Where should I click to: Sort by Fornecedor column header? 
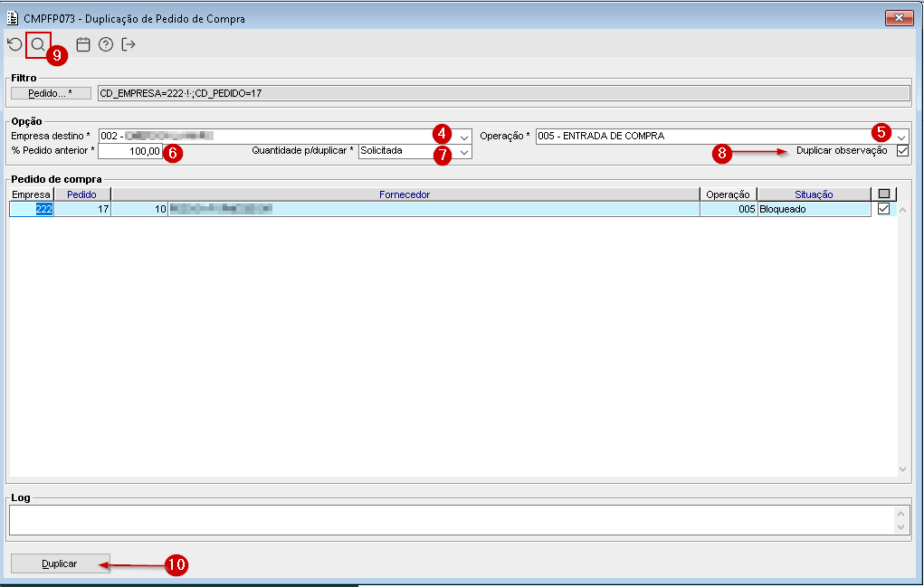[x=405, y=194]
